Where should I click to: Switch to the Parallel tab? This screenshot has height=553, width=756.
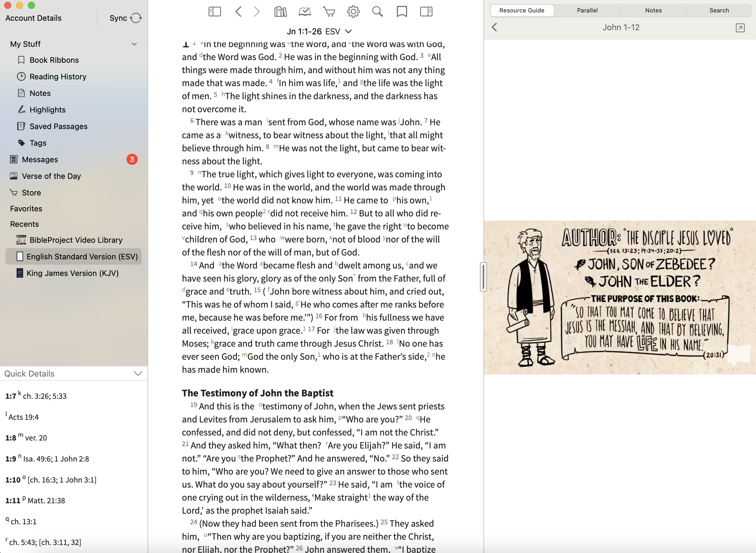[587, 10]
